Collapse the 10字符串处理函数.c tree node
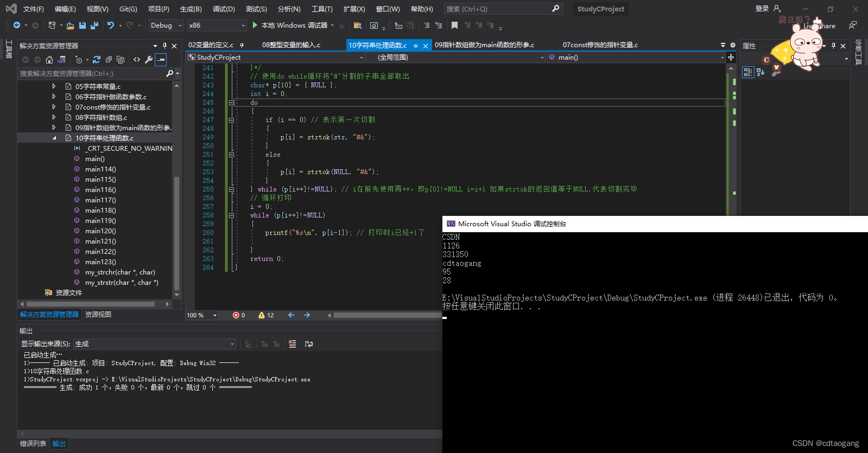868x453 pixels. click(54, 138)
